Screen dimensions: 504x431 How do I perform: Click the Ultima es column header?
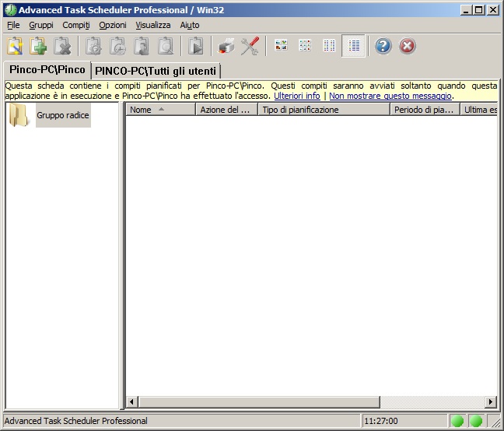[x=479, y=110]
